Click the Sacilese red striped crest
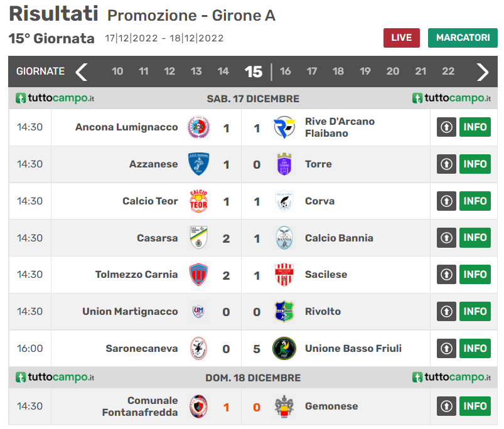 click(x=284, y=275)
